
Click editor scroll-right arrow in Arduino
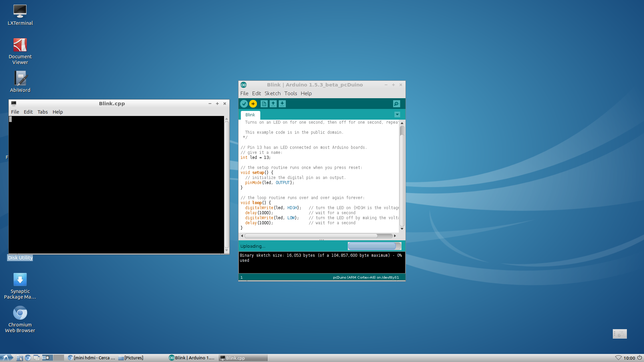(395, 236)
